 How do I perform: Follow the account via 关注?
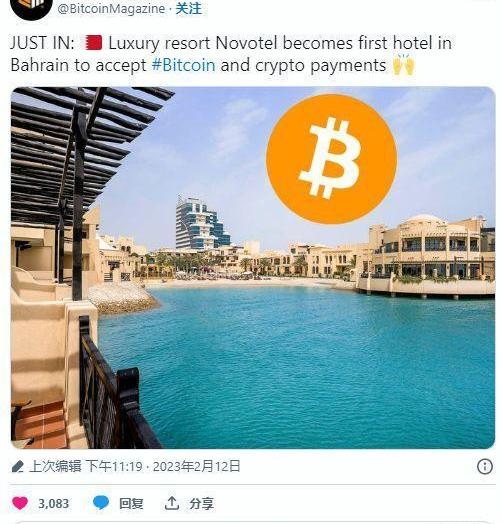tap(189, 8)
